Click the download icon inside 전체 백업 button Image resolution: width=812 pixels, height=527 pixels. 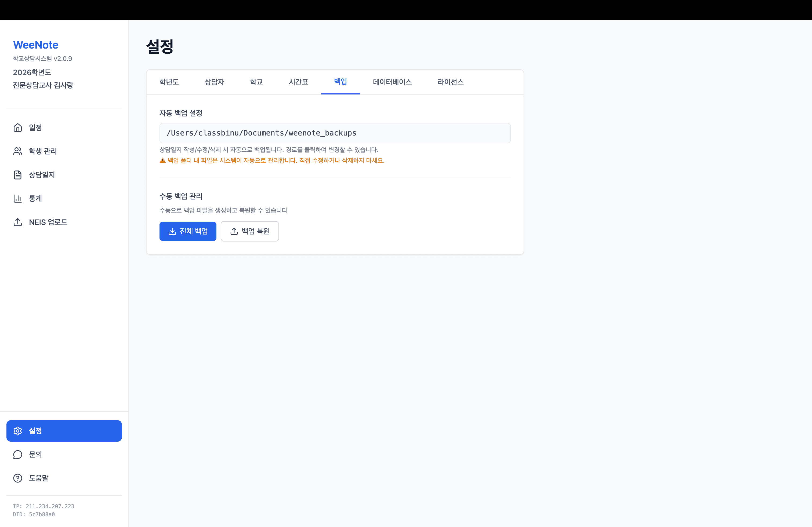[x=173, y=231]
